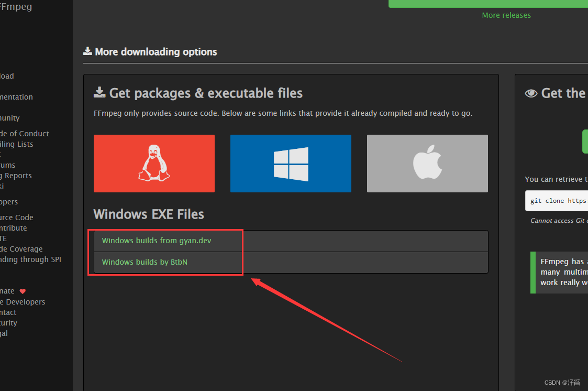Open Mailing Lists in the sidebar
The image size is (588, 391).
17,144
